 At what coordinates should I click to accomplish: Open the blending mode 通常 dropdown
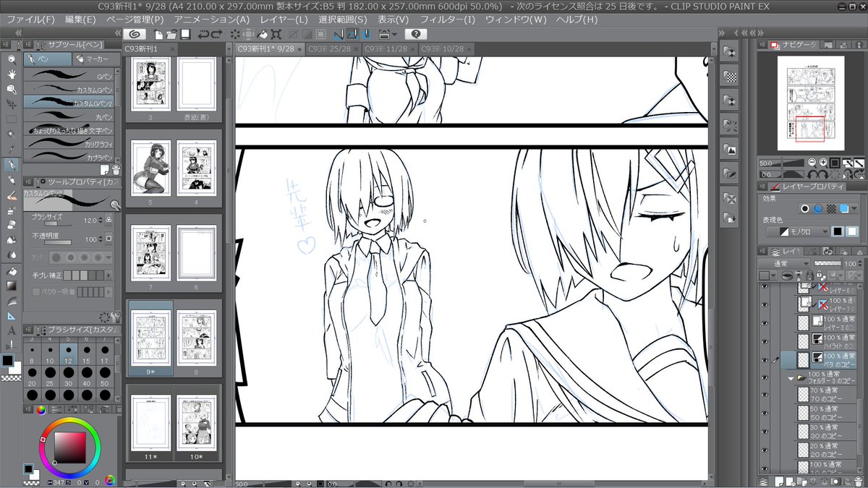click(x=783, y=264)
